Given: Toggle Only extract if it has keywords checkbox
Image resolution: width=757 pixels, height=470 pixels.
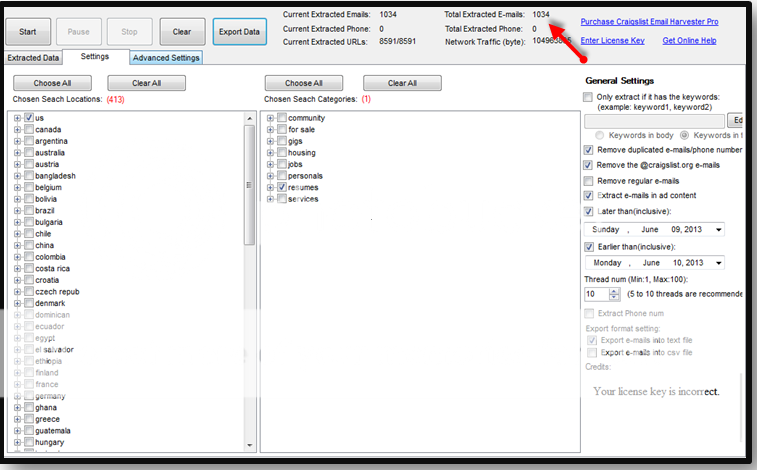Looking at the screenshot, I should tap(588, 97).
